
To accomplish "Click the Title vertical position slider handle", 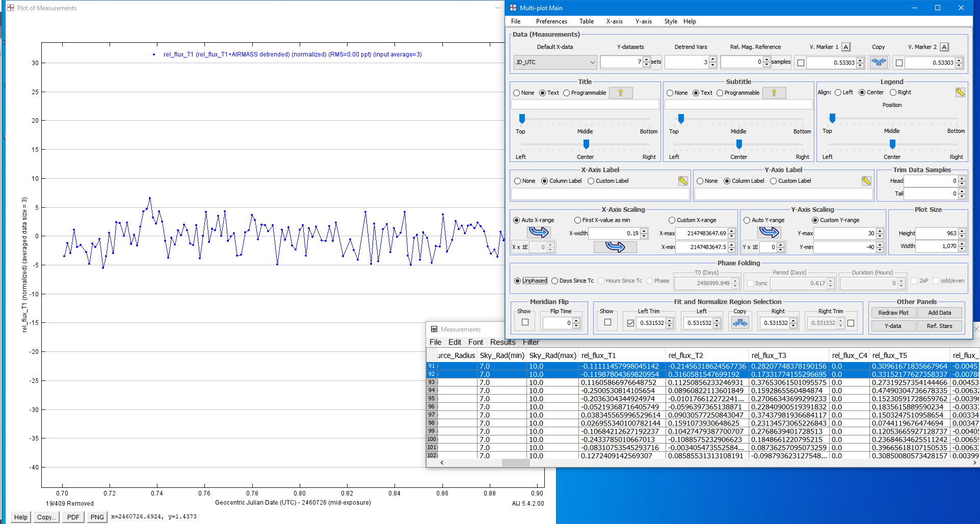I will [x=522, y=119].
